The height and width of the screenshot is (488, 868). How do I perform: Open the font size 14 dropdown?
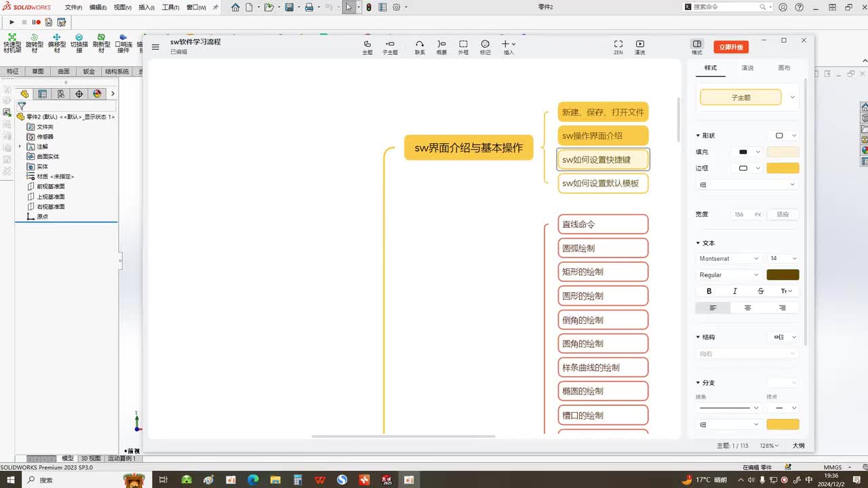(783, 258)
